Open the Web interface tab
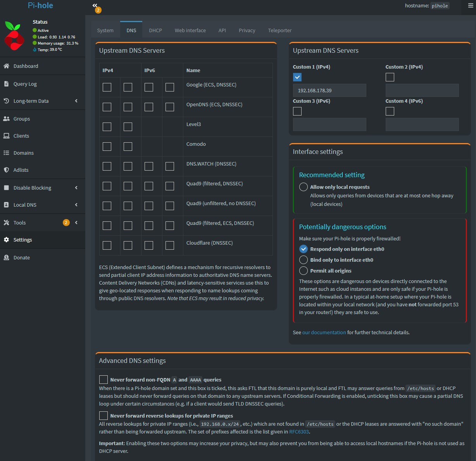The width and height of the screenshot is (476, 461). coord(190,30)
